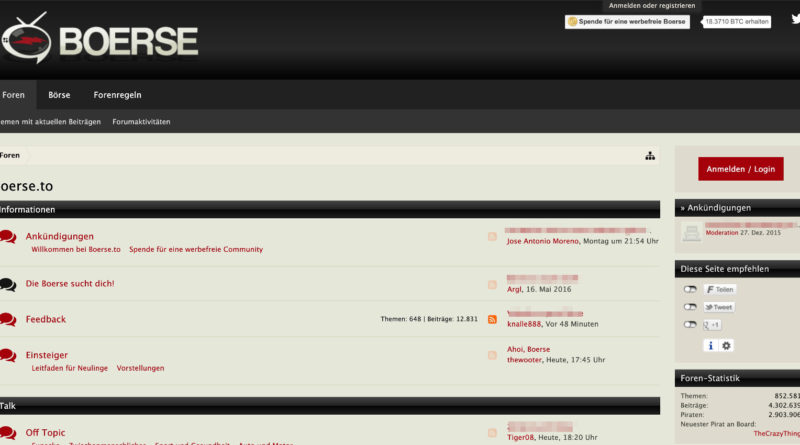Click the Boerse logo in the header
Screen dimensions: 800x445
click(x=99, y=38)
